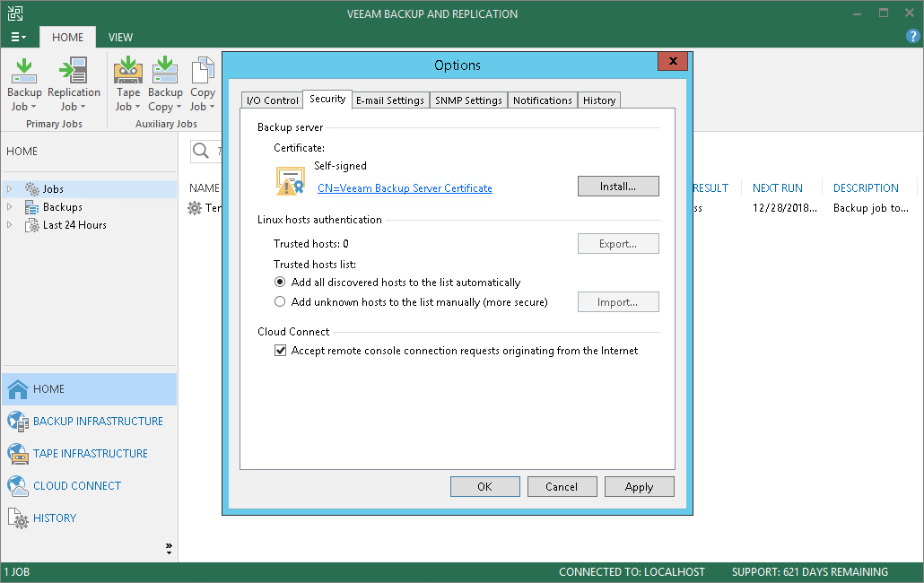Screen dimensions: 924x583
Task: Open the Copy Job ribbon icon
Action: (203, 71)
